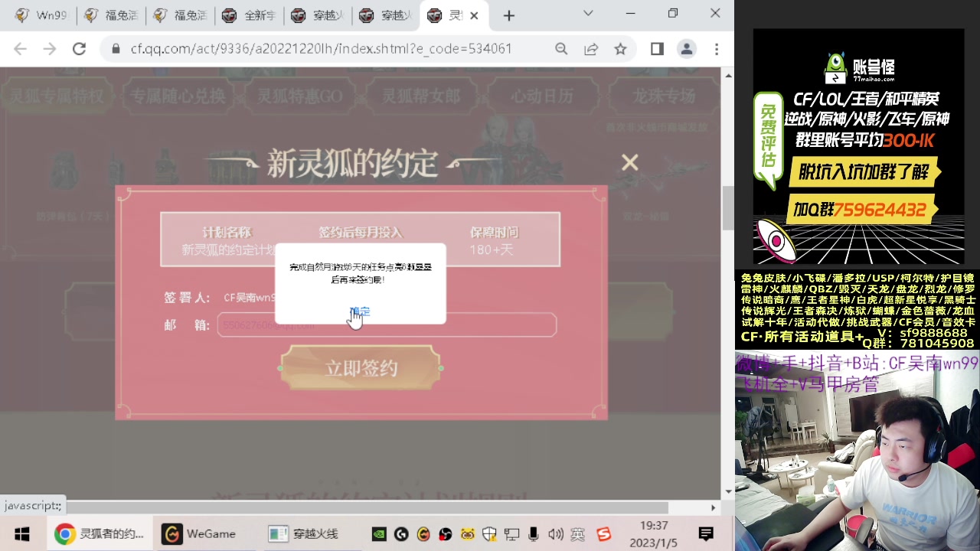Go forward in browser history
980x551 pixels.
(50, 49)
